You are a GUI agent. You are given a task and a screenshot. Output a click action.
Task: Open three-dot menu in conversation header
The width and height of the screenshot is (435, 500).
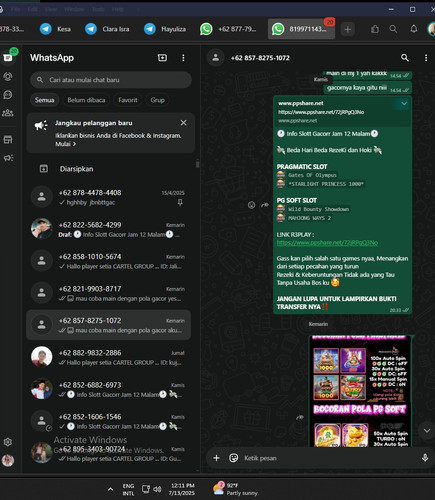tap(426, 58)
